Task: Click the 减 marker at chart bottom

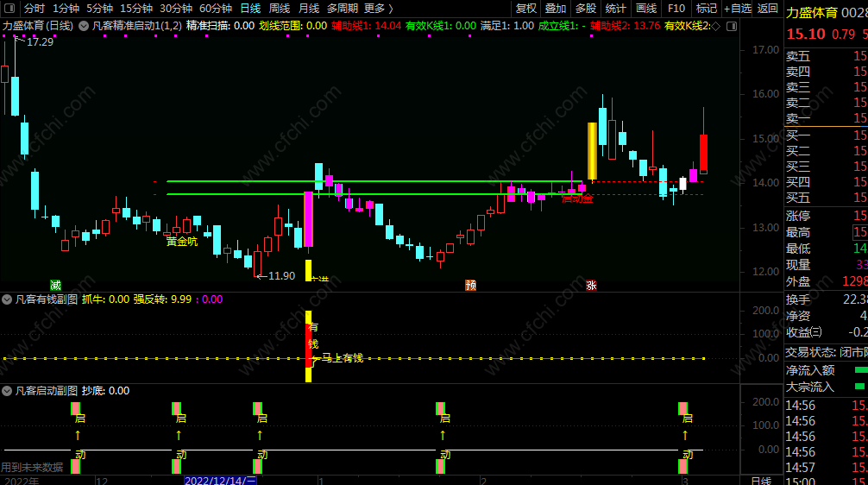Action: (55, 285)
